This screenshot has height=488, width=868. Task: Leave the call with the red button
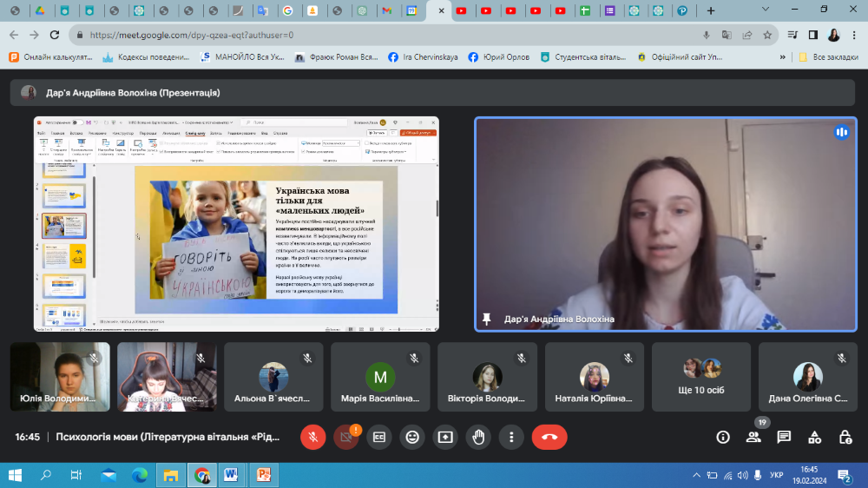pos(549,437)
